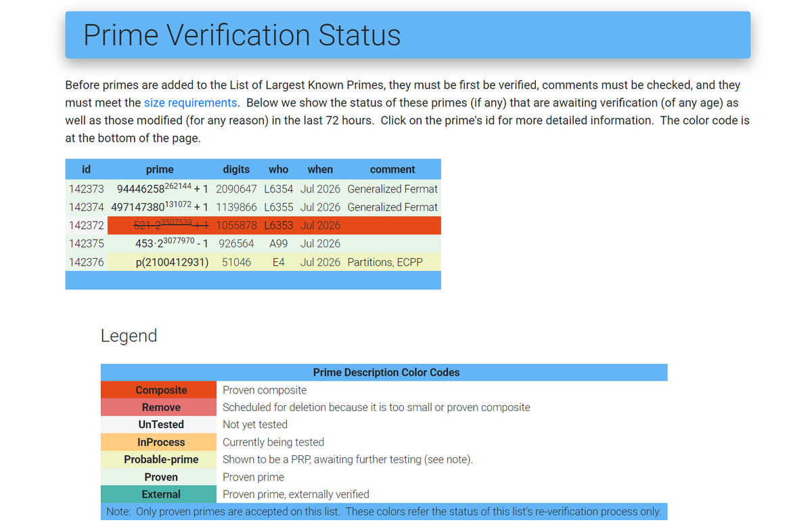Click the 'id' column header

(x=86, y=169)
